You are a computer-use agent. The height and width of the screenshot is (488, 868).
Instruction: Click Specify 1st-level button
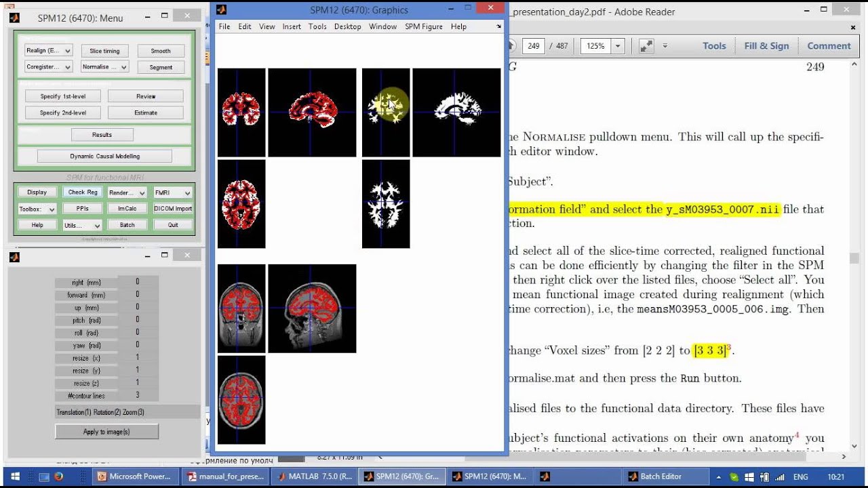point(63,96)
